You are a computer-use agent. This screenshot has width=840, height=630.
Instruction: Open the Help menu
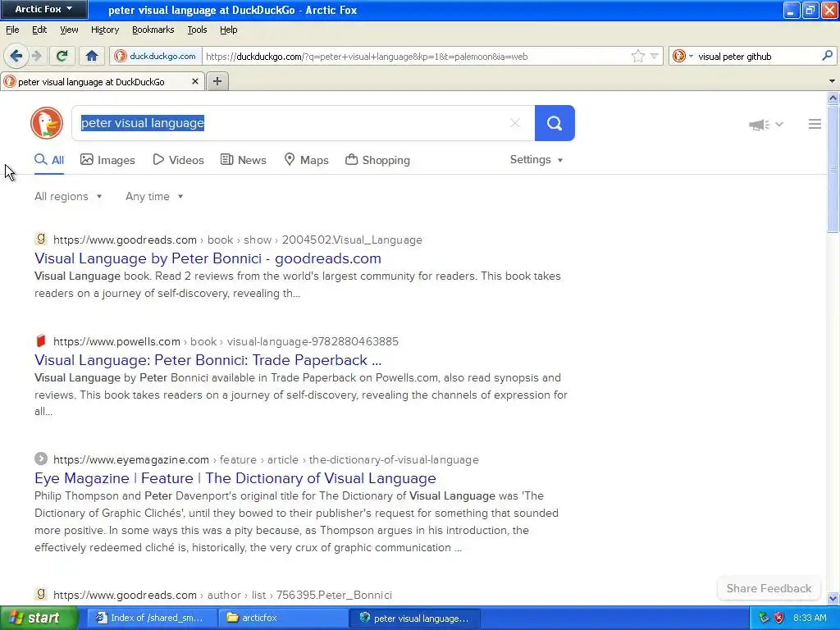pos(228,30)
